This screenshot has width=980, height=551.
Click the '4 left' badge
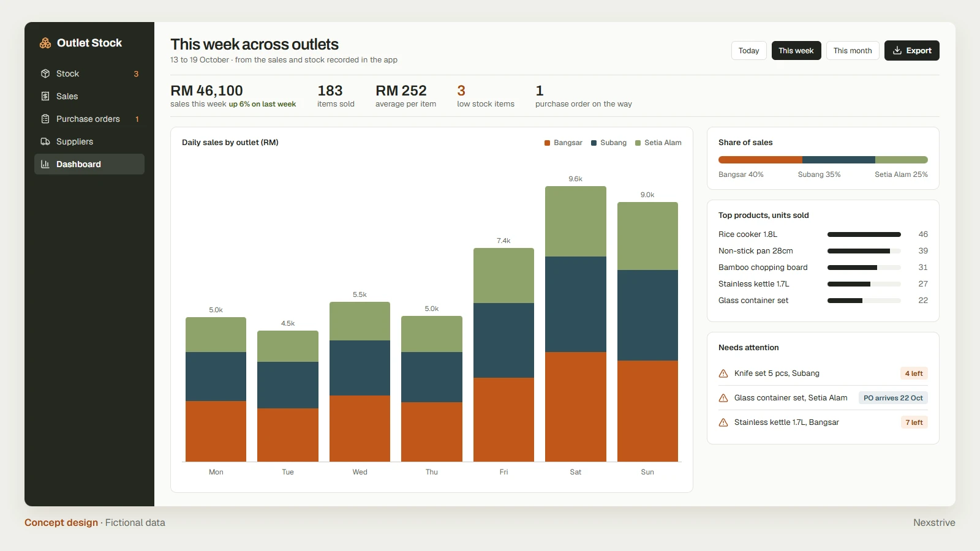(x=914, y=373)
